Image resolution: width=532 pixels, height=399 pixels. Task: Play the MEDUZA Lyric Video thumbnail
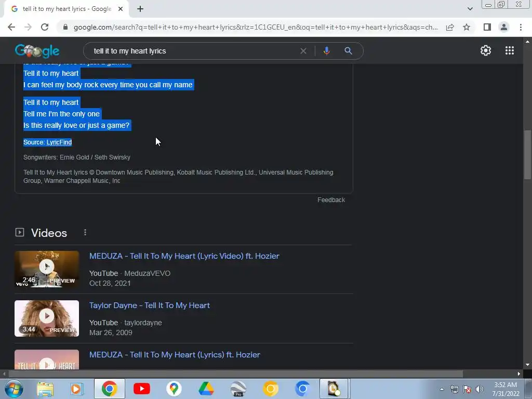point(47,269)
